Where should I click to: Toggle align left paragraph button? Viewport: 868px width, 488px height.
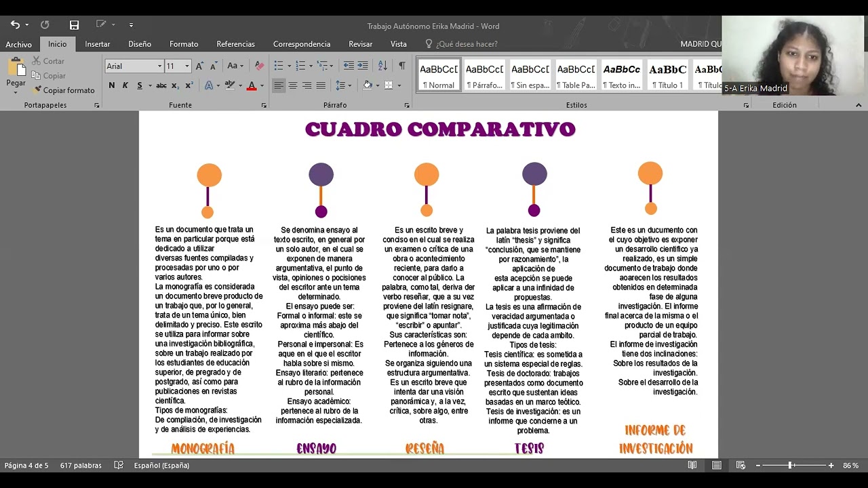(x=279, y=85)
